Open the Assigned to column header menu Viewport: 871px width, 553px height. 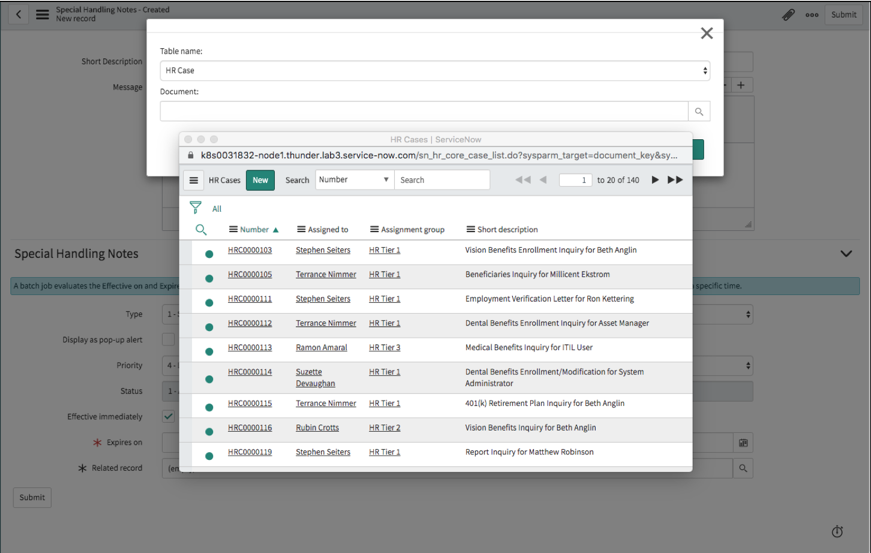click(301, 229)
